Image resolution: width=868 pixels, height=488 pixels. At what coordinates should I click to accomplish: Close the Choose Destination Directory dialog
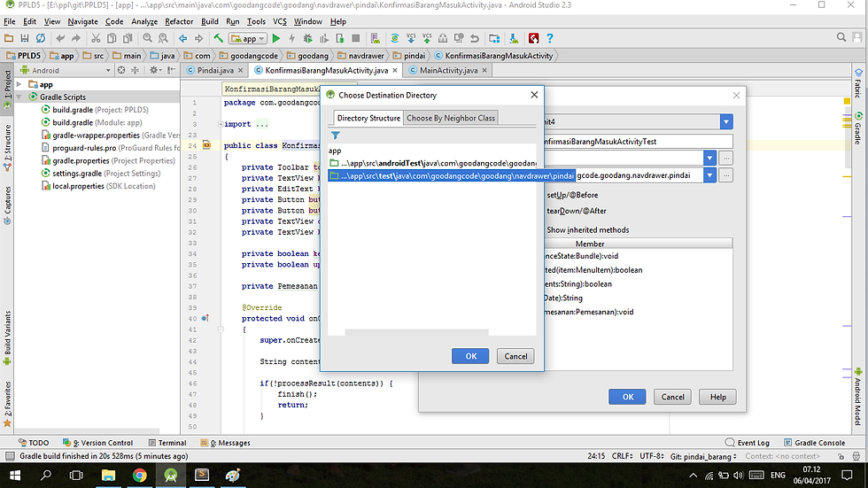coord(534,95)
